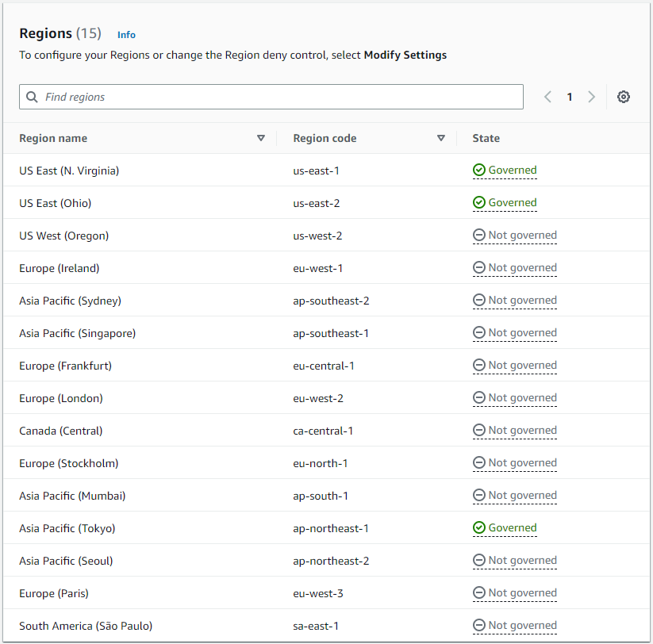
Task: Click the Governed checkmark icon for Tokyo
Action: point(478,528)
